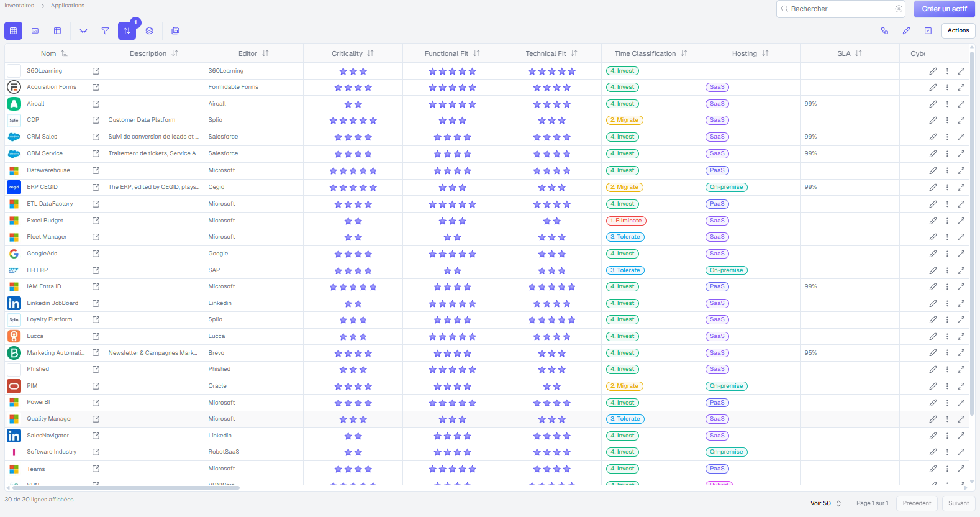Click the Customer Data Platform description cell
This screenshot has height=517, width=980.
[154, 120]
